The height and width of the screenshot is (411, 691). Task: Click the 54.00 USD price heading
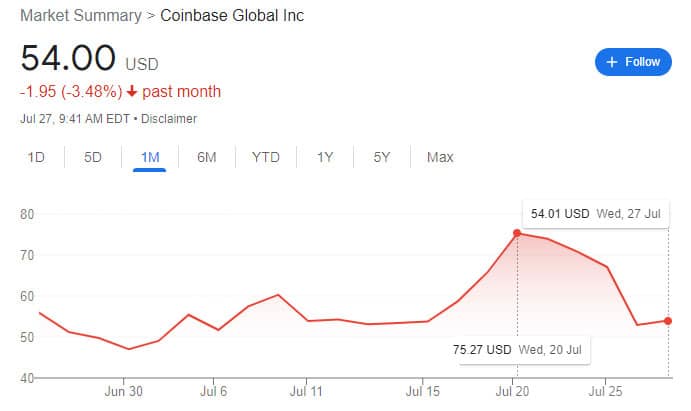(88, 59)
